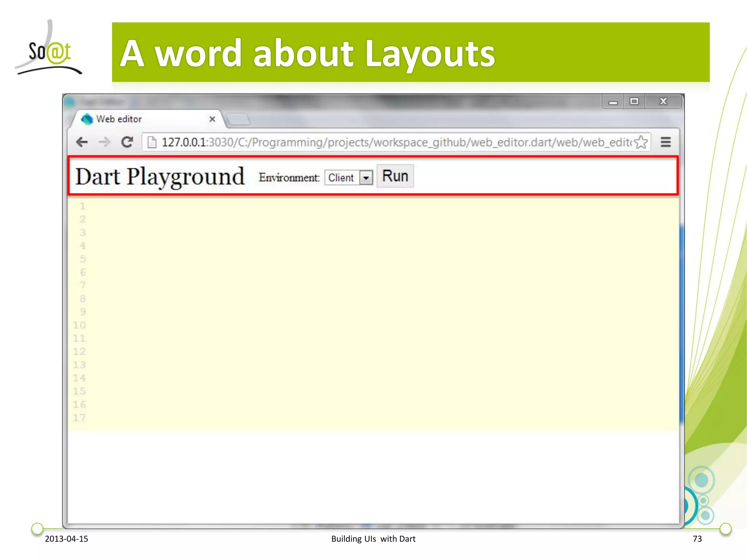The image size is (747, 560).
Task: Click the page icon in address bar
Action: [152, 143]
